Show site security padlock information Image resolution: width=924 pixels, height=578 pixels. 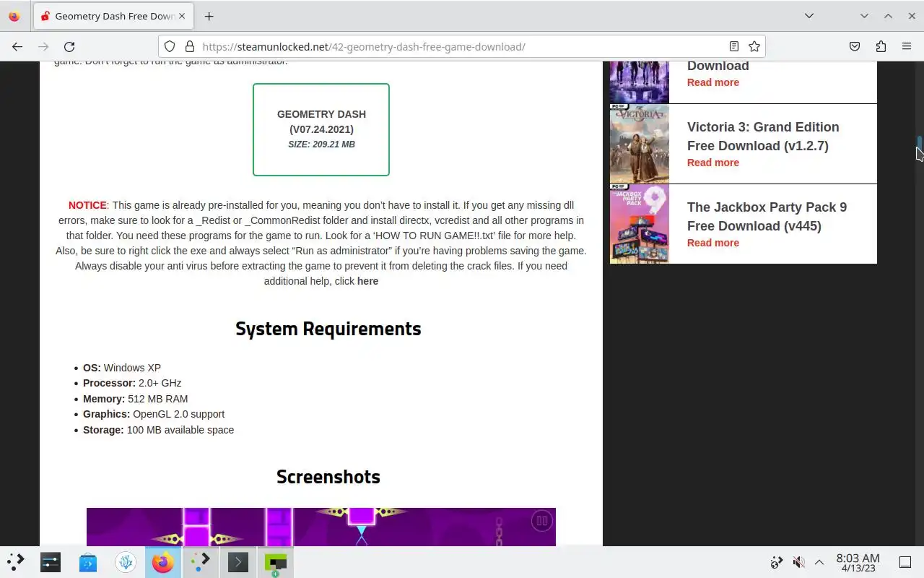190,46
